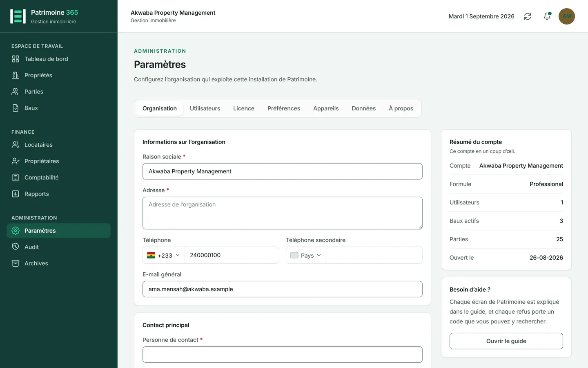The height and width of the screenshot is (368, 588).
Task: Switch to the Appareils tab
Action: pyautogui.click(x=326, y=108)
